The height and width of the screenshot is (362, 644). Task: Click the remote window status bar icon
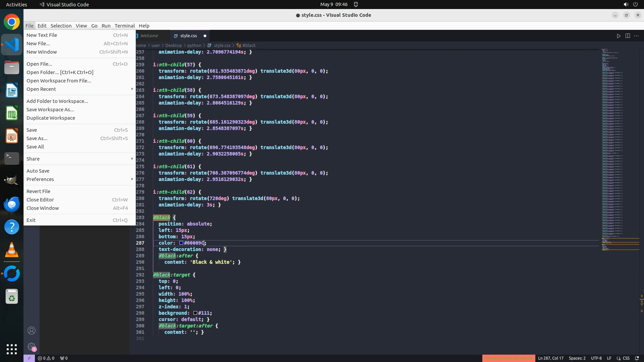point(29,358)
